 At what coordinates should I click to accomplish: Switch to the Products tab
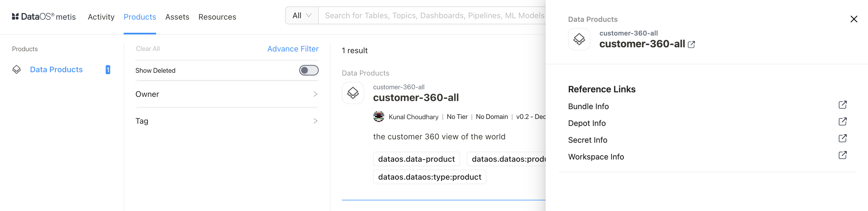[x=140, y=17]
